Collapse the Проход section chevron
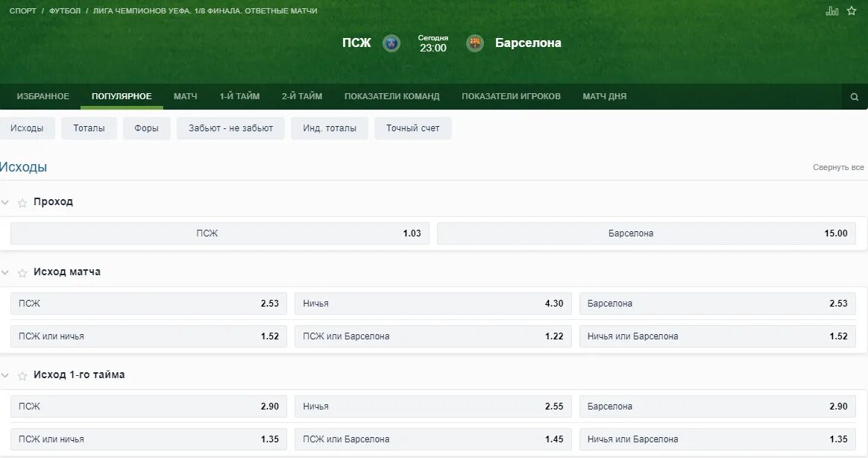This screenshot has height=458, width=868. tap(5, 203)
